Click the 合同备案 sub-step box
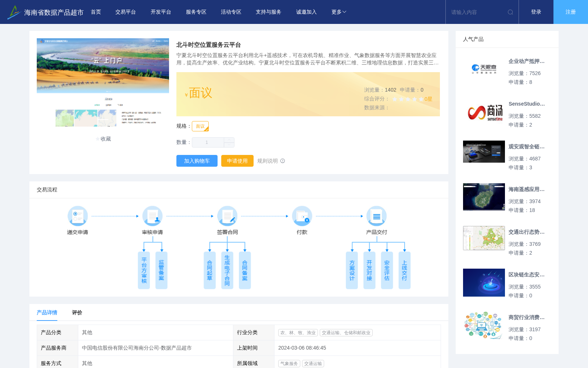588x368 pixels. [245, 270]
